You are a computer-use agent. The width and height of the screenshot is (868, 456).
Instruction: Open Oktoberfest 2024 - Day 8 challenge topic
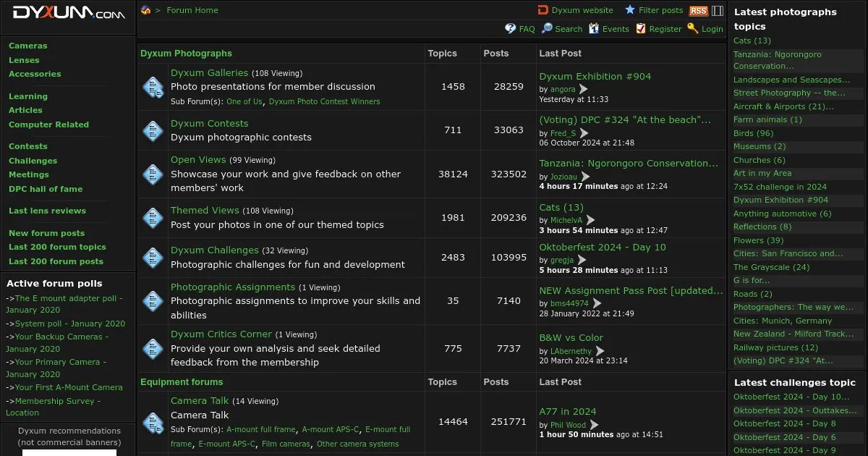point(785,423)
